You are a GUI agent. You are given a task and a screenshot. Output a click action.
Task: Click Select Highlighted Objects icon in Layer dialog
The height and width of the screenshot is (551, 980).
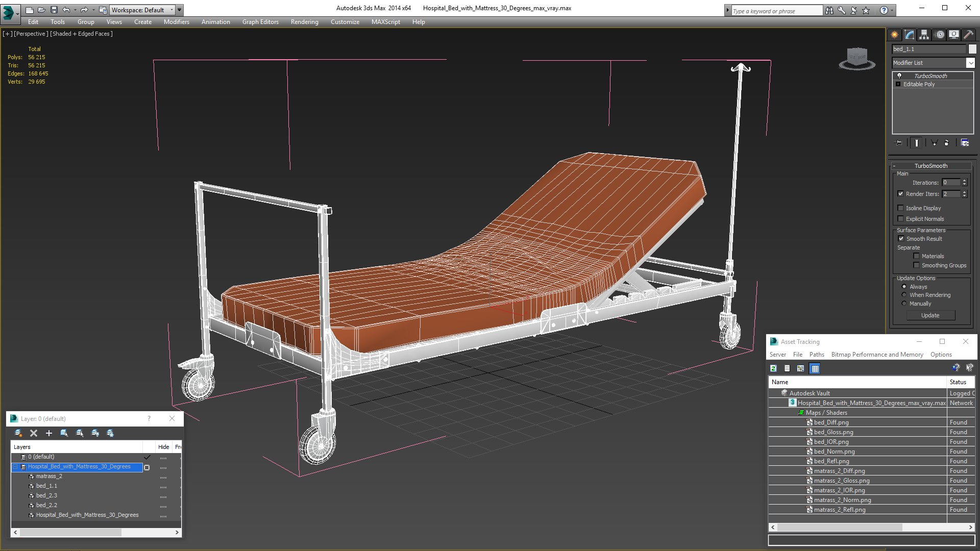pyautogui.click(x=64, y=433)
